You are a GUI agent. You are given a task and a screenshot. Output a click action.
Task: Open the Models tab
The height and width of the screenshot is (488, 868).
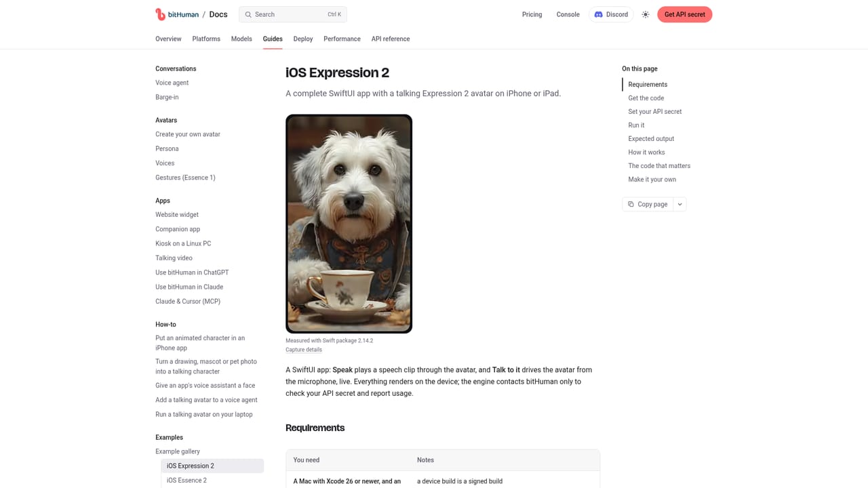tap(241, 39)
